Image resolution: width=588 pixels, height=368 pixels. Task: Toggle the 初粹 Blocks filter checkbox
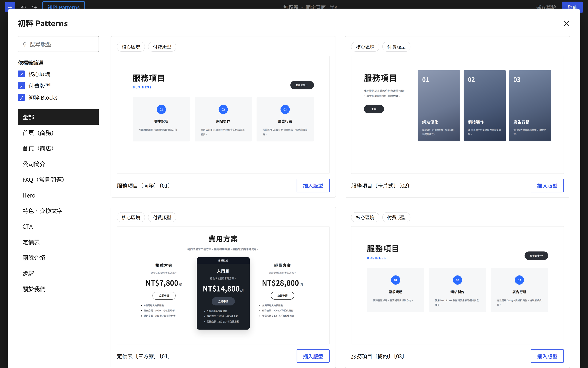21,97
